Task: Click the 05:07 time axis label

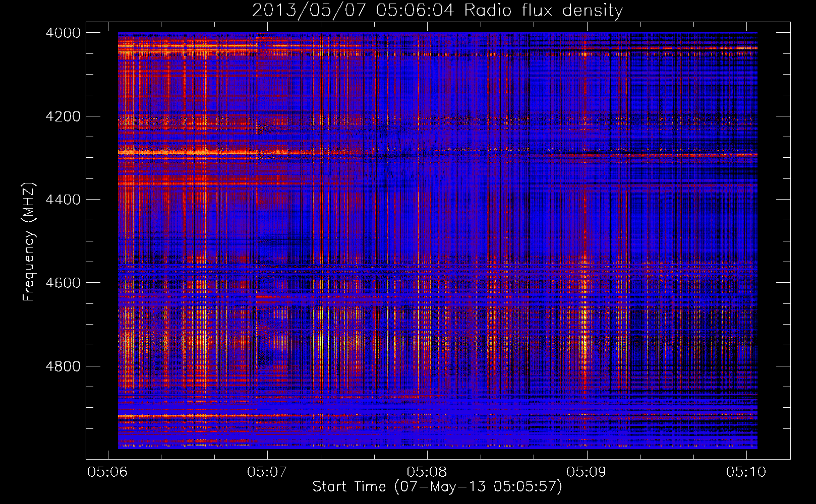Action: [267, 472]
